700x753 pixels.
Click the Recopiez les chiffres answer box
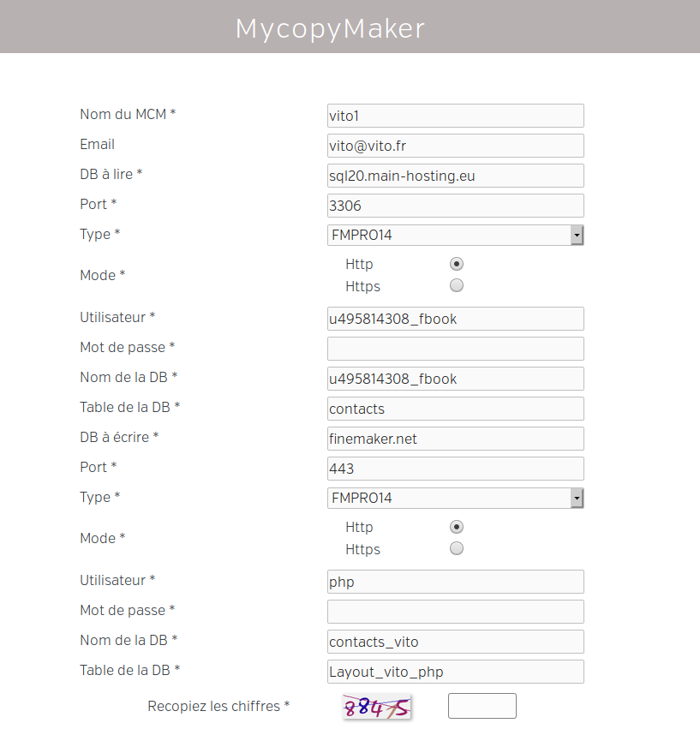[x=482, y=706]
